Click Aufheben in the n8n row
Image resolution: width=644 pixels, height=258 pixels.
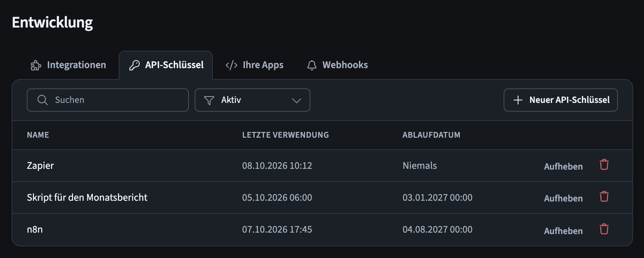click(563, 231)
